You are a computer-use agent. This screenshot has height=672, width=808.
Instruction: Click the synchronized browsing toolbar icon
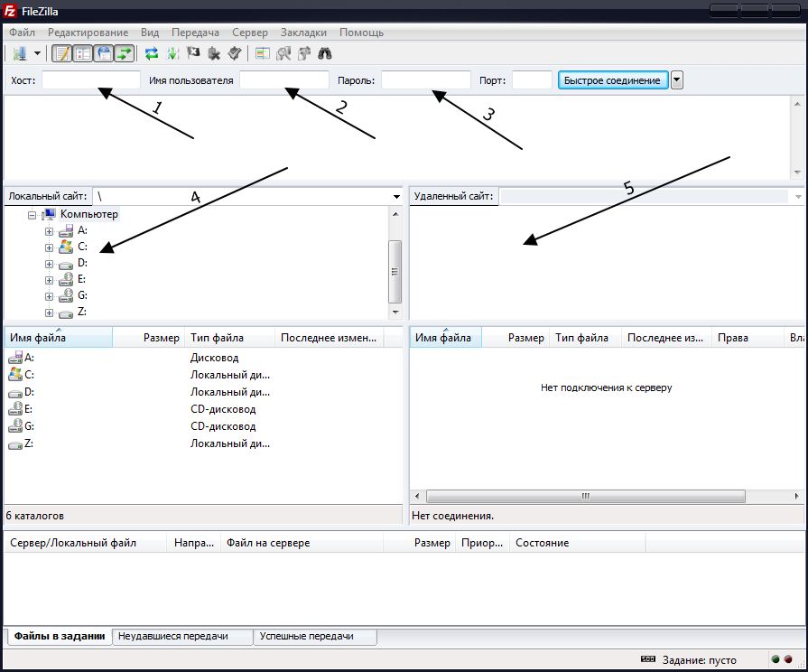point(304,53)
